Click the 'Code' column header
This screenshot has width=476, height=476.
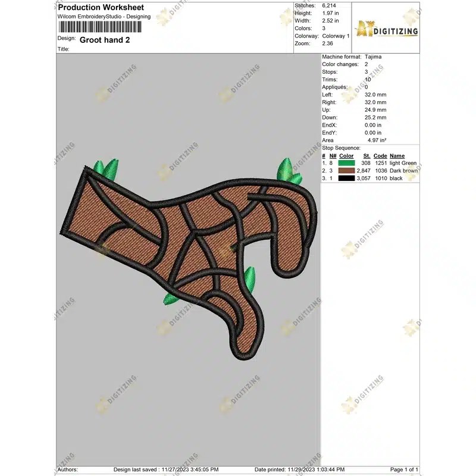(380, 156)
